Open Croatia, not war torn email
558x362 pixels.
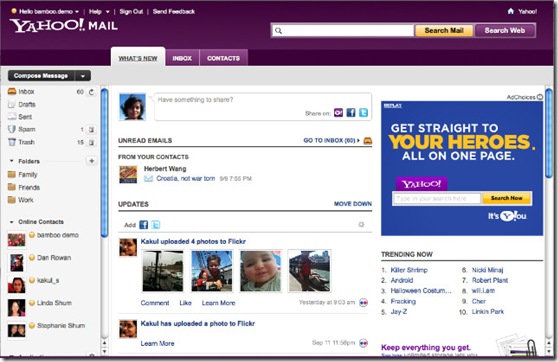[x=185, y=178]
